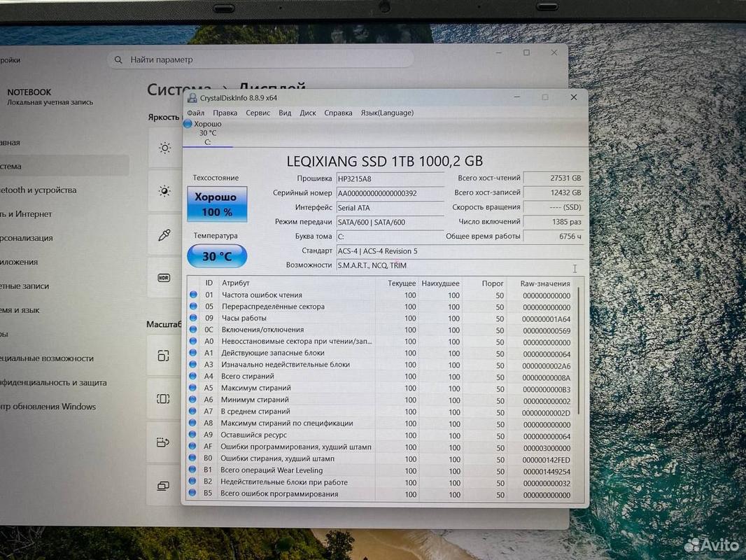Open the Диск menu

click(x=308, y=113)
